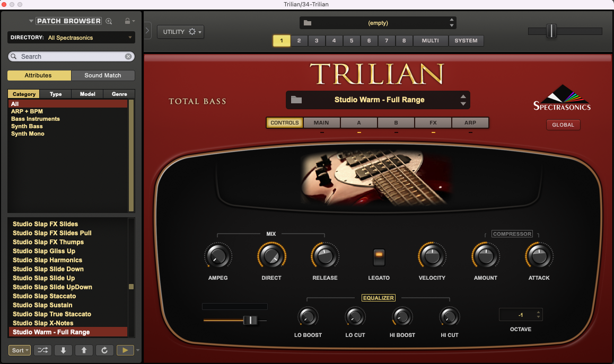Select part 2 button
Viewport: 614px width, 364px height.
(299, 41)
